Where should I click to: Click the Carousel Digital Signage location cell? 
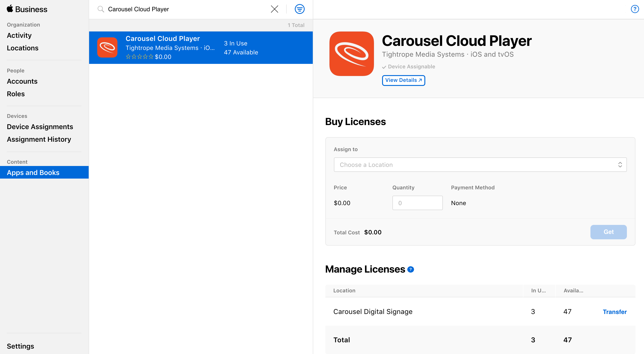(x=373, y=311)
